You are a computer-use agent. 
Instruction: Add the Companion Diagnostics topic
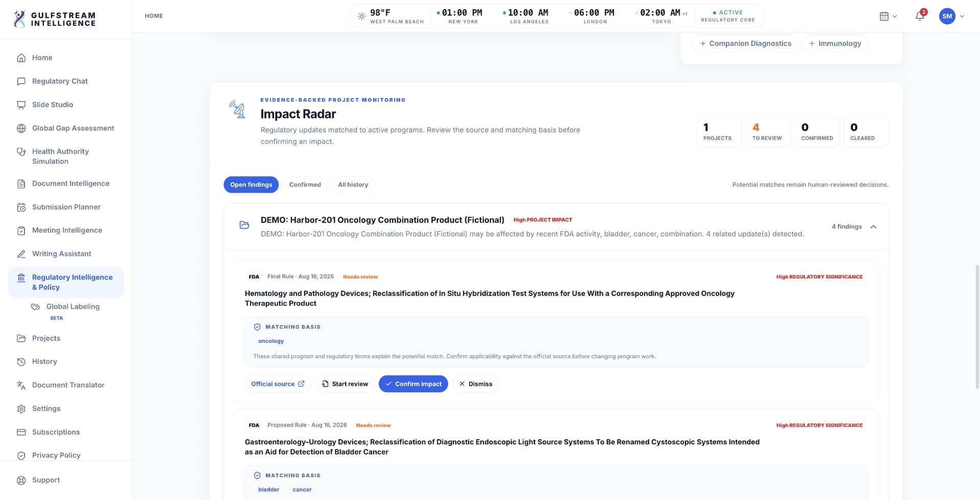pos(745,43)
